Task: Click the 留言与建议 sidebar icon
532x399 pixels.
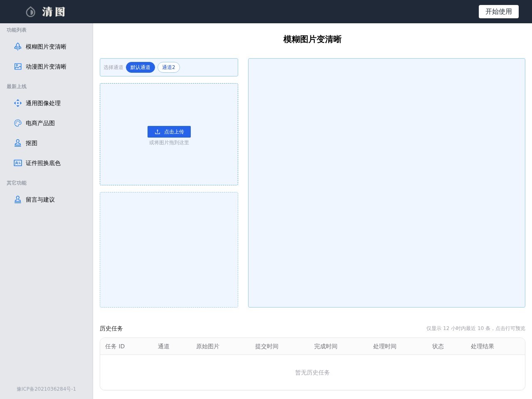Action: [x=18, y=199]
